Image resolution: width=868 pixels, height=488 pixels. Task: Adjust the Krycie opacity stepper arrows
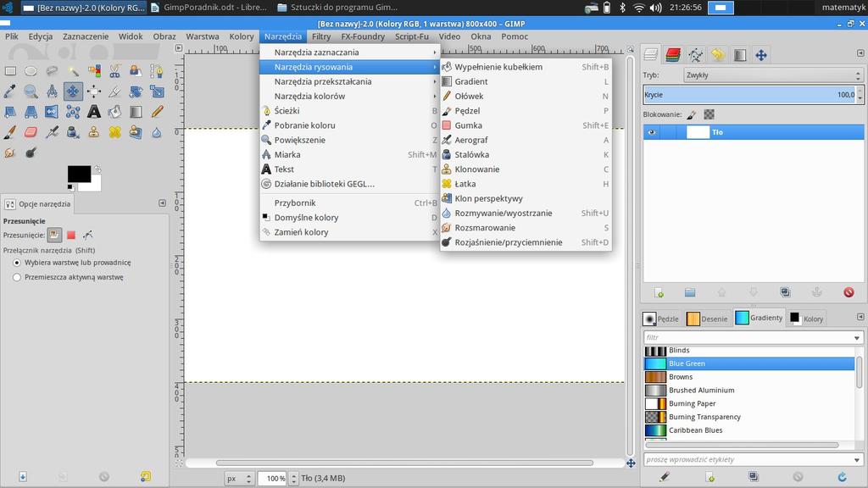tap(860, 95)
